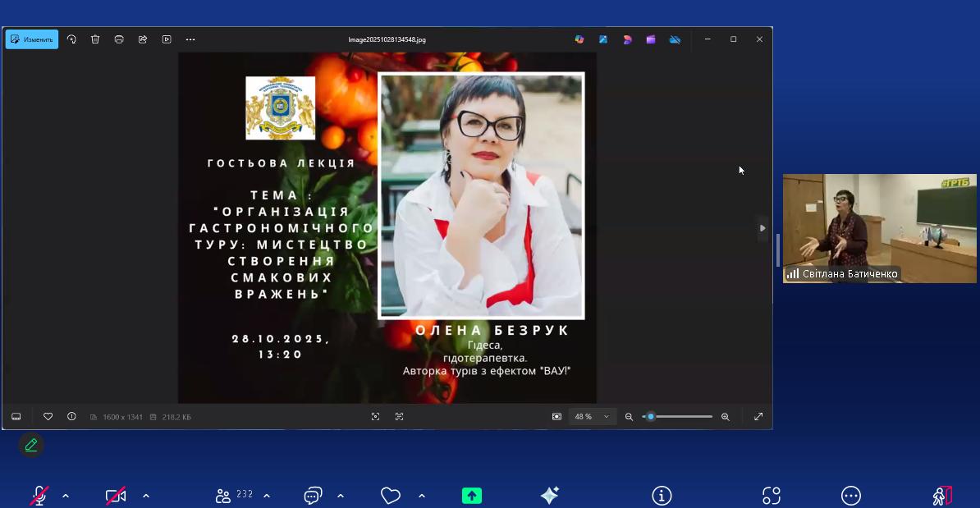This screenshot has height=508, width=980.
Task: Mark image as favorite with heart
Action: point(48,417)
